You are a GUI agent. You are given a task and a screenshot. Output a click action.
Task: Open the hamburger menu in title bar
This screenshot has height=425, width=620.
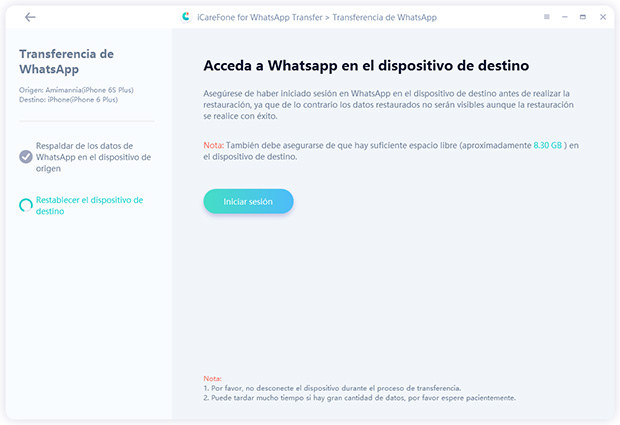pos(546,17)
